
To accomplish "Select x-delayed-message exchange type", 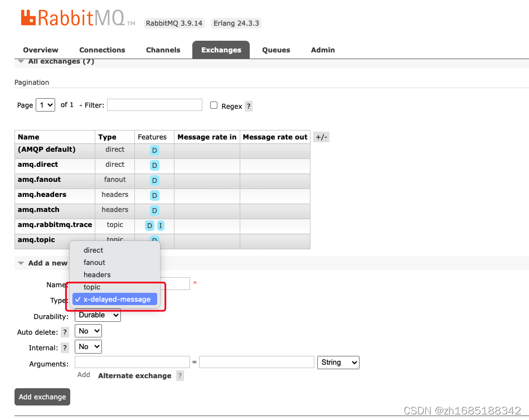I will pos(115,299).
